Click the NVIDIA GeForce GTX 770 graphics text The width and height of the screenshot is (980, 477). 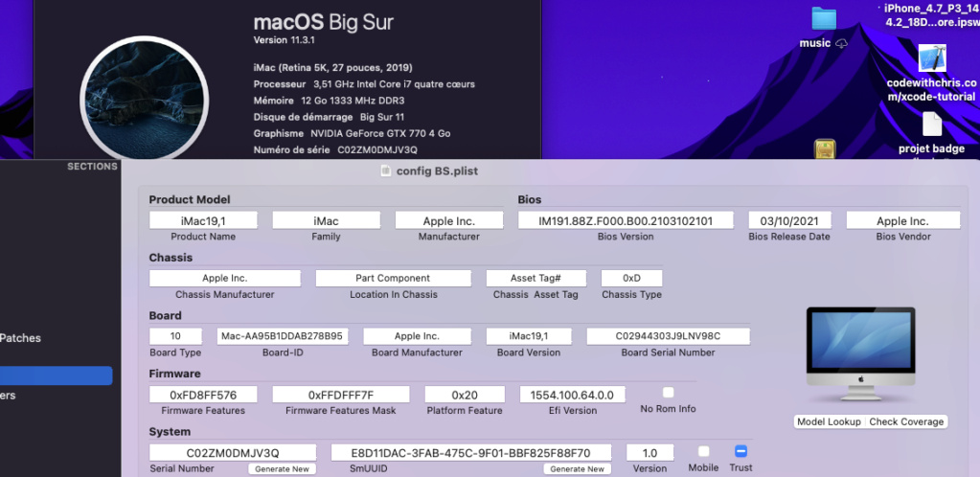(x=380, y=134)
